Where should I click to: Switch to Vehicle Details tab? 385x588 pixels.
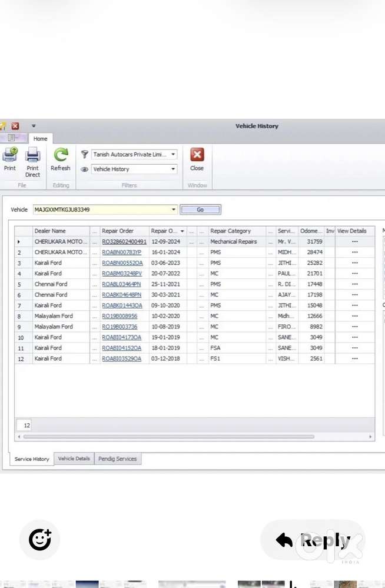(x=74, y=459)
